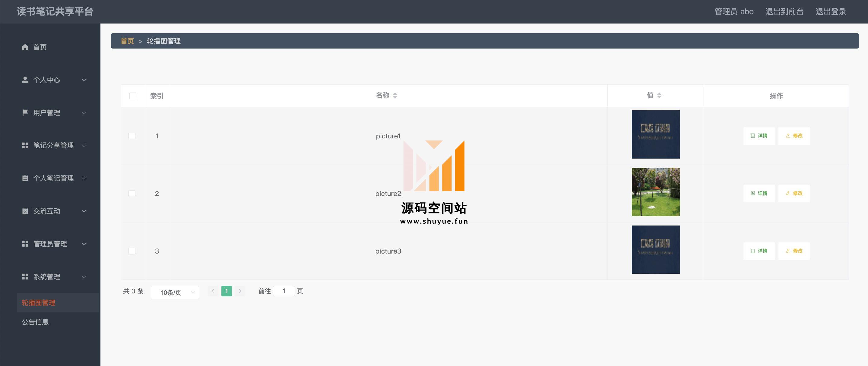
Task: Click the icon beside 交流互动
Action: click(25, 211)
